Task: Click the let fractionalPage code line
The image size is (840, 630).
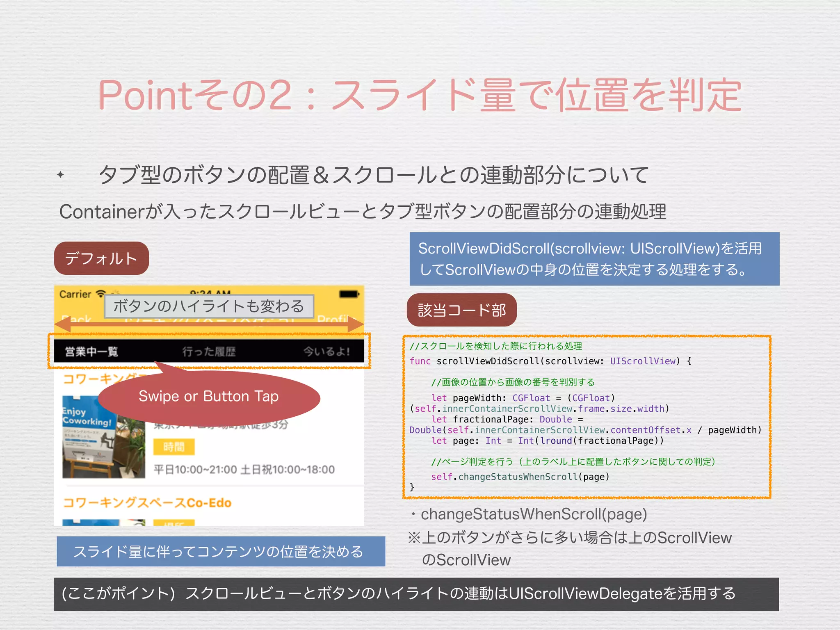Action: click(585, 425)
